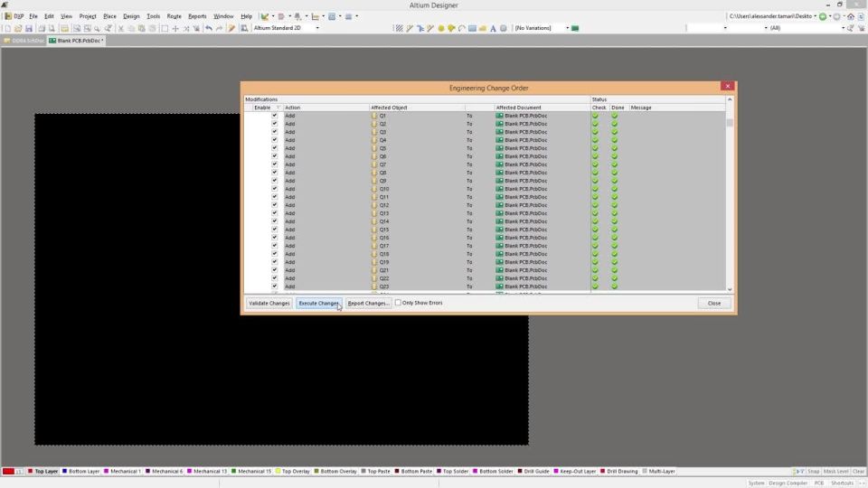The image size is (868, 488).
Task: Click the Move selection cross icon
Action: coord(175,28)
